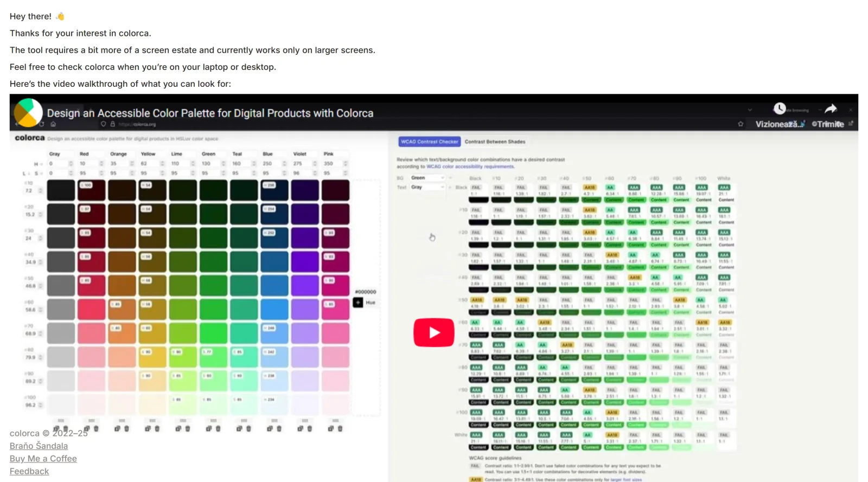Click the 'Here's the video walkthrough' text line
The height and width of the screenshot is (482, 868).
pyautogui.click(x=120, y=83)
